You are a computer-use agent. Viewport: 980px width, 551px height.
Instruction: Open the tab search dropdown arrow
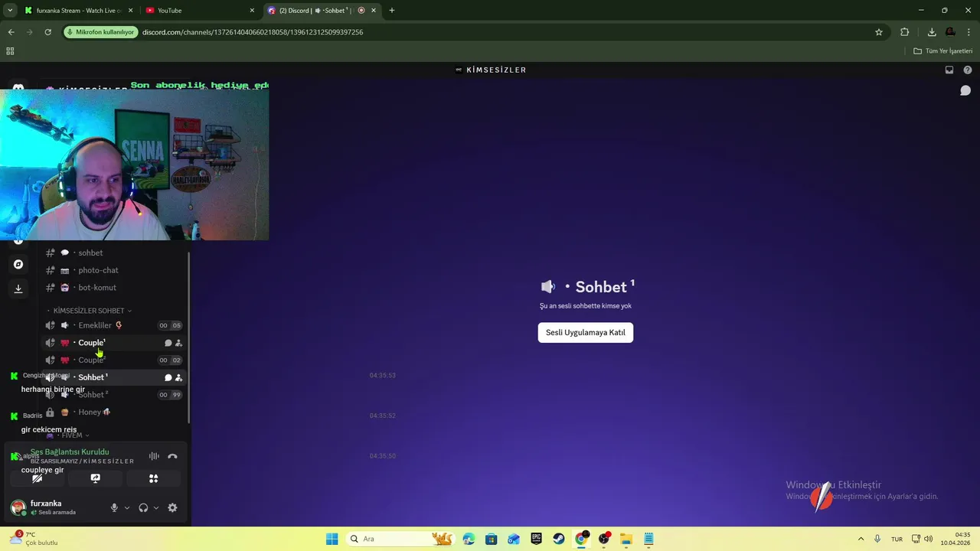pyautogui.click(x=9, y=11)
